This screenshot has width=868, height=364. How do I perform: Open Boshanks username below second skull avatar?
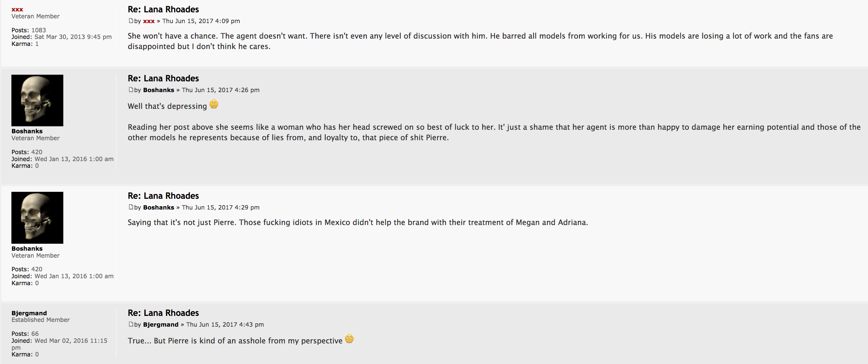point(27,248)
